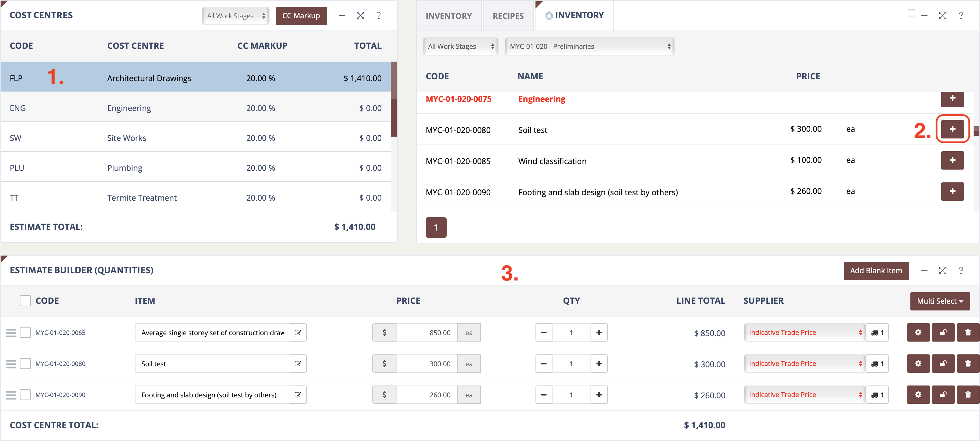The image size is (980, 441).
Task: Open settings gear for Soil test line
Action: click(918, 364)
